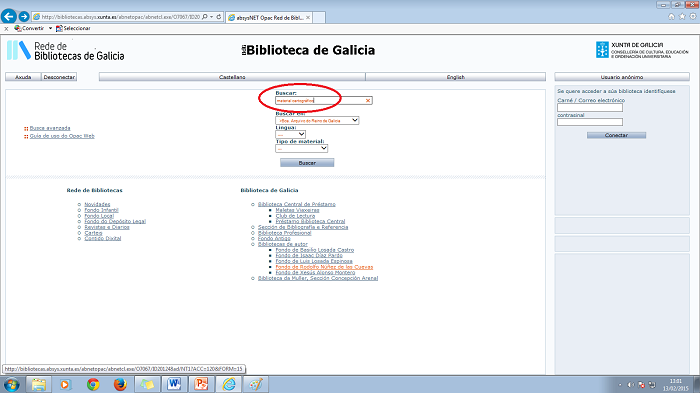
Task: Open a new blank browser tab
Action: coord(319,17)
